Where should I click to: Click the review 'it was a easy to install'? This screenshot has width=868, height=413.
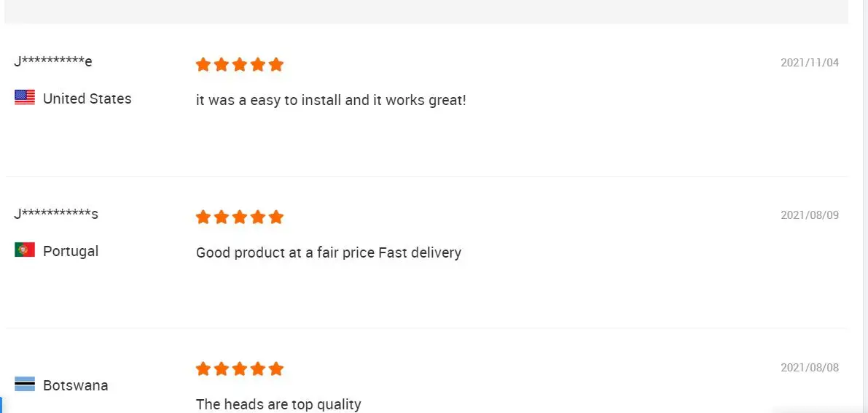[x=331, y=100]
